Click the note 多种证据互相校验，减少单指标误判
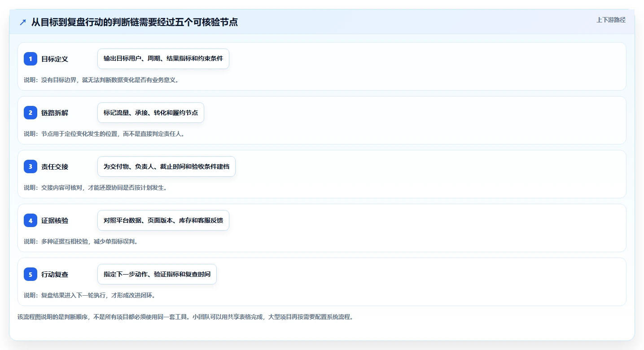The width and height of the screenshot is (644, 350). pyautogui.click(x=81, y=241)
